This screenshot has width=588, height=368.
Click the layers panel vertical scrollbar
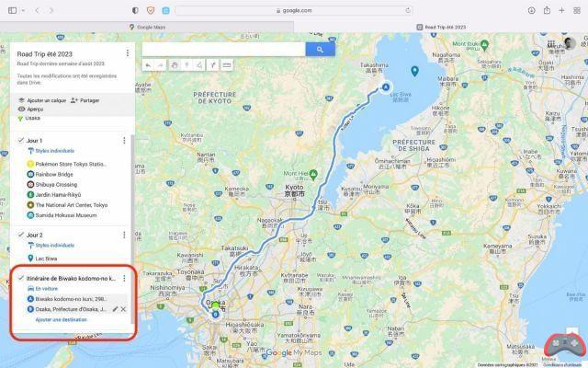tap(132, 229)
